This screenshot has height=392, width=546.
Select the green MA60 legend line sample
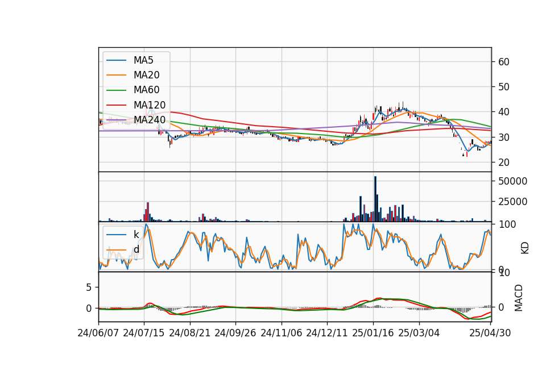coord(116,90)
